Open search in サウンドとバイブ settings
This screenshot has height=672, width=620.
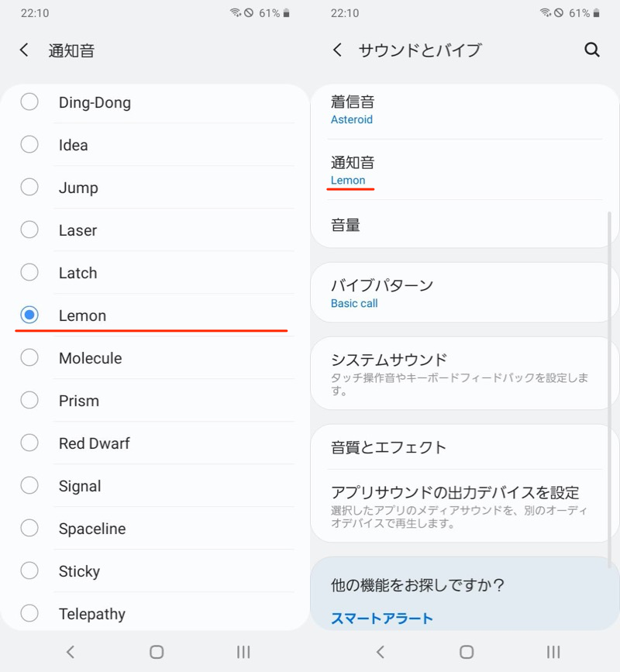592,50
